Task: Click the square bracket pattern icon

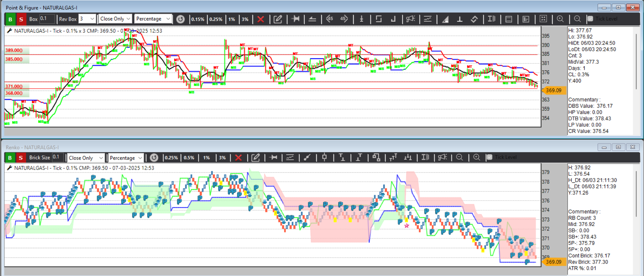Action: pyautogui.click(x=379, y=19)
